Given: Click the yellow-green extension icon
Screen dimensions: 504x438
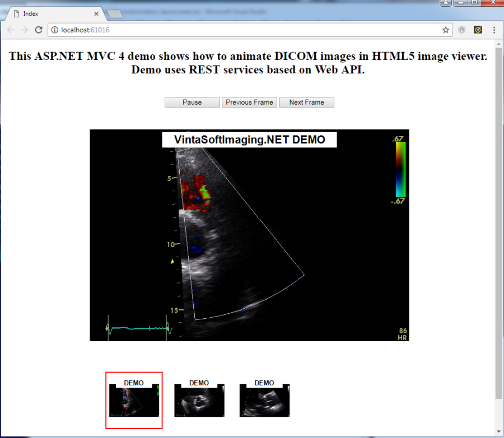Looking at the screenshot, I should pos(478,30).
